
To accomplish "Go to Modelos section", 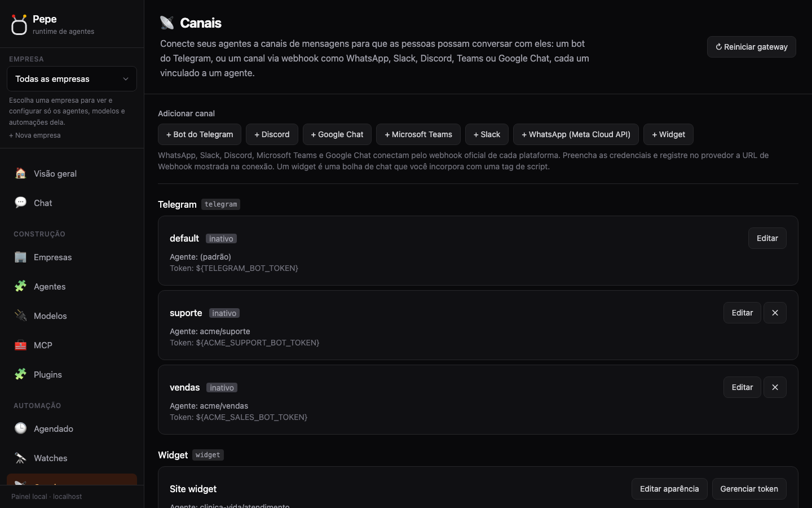I will pos(72,316).
